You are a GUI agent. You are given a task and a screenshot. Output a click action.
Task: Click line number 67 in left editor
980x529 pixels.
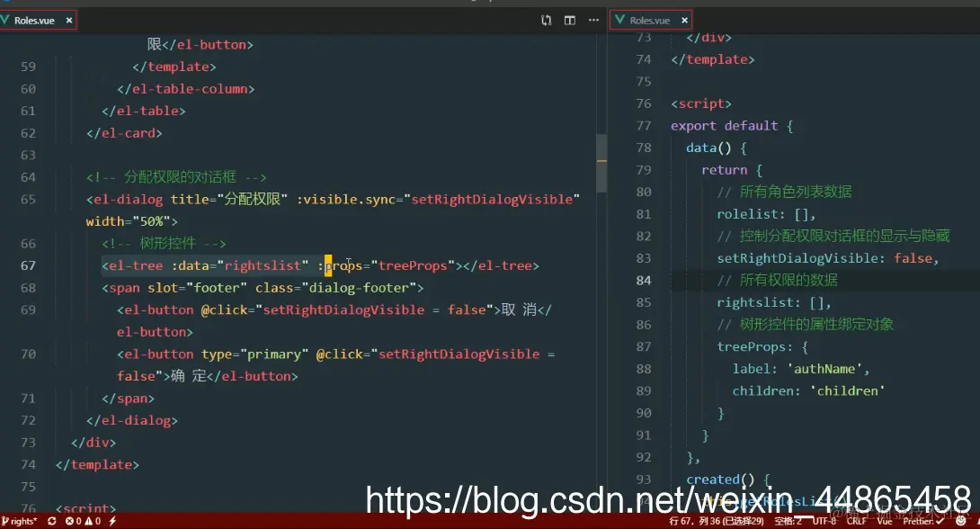click(28, 265)
